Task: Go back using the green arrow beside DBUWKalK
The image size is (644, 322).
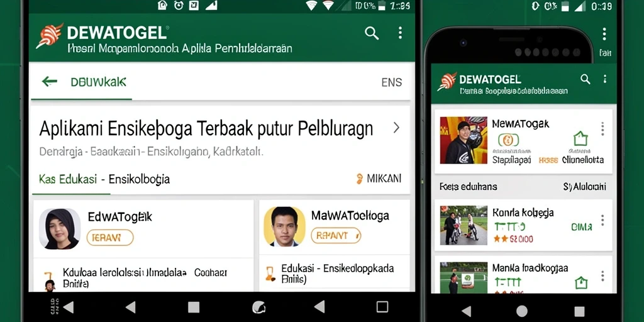Action: pos(49,81)
